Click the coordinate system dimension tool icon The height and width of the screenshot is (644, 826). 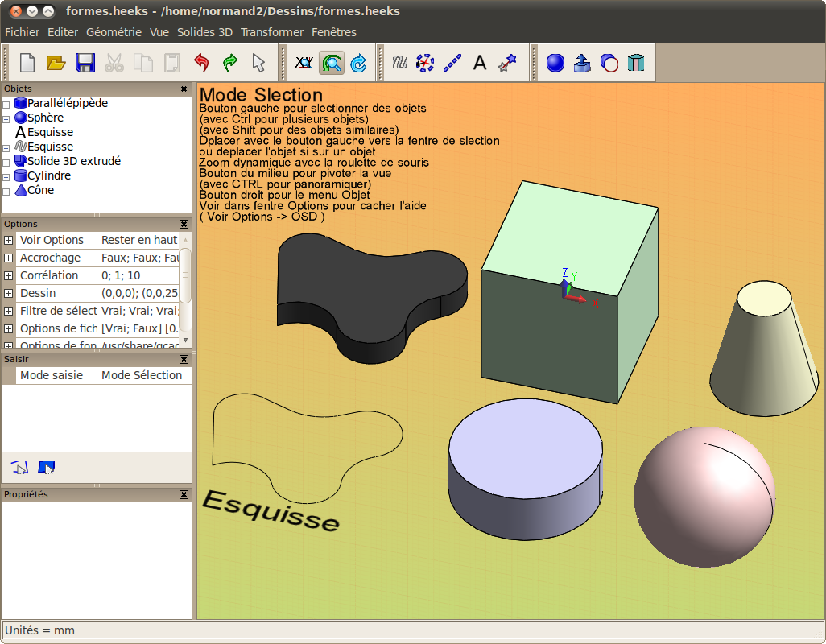[x=506, y=63]
